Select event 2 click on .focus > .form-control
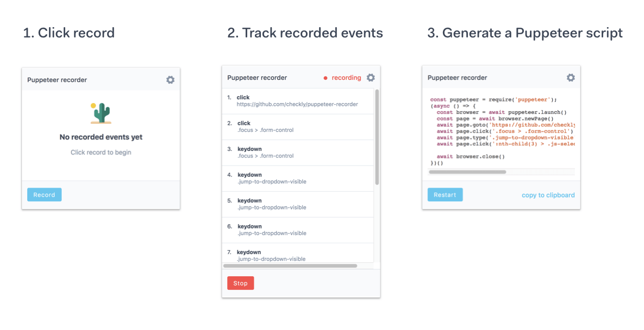Viewport: 644px width, 330px height. 298,126
